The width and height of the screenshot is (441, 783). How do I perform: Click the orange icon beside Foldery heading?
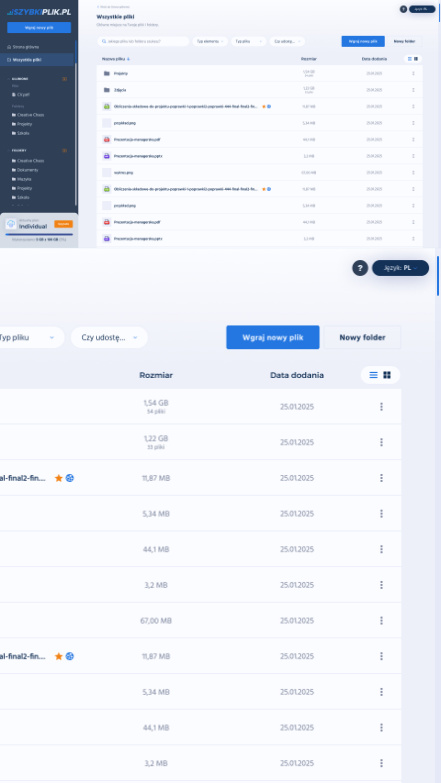64,150
